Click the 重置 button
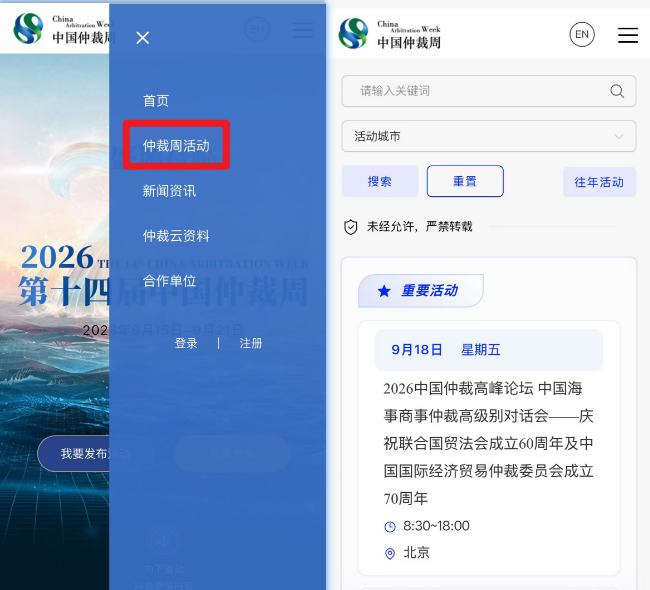 pos(465,181)
